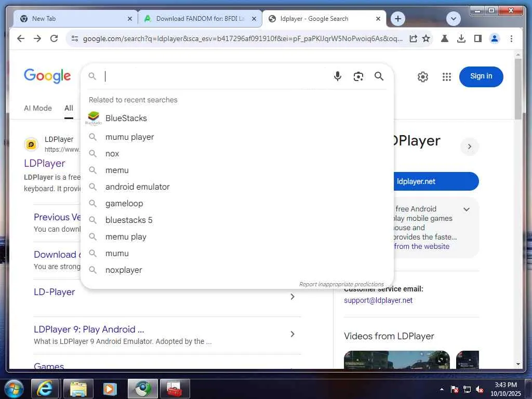Open Chrome three-dot menu
This screenshot has width=532, height=399.
tap(511, 38)
